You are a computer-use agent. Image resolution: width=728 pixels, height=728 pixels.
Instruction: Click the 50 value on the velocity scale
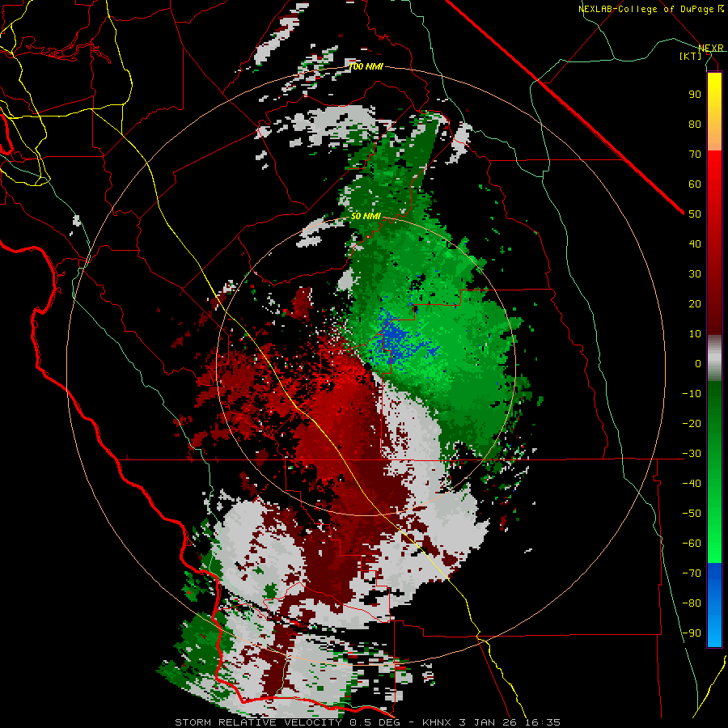(x=695, y=214)
